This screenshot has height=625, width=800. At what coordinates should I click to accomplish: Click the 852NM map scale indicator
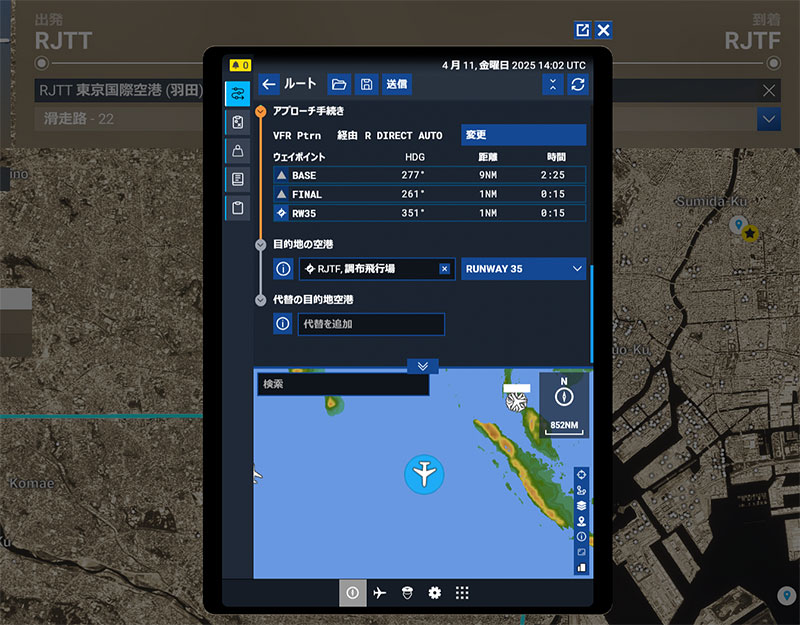tap(564, 428)
